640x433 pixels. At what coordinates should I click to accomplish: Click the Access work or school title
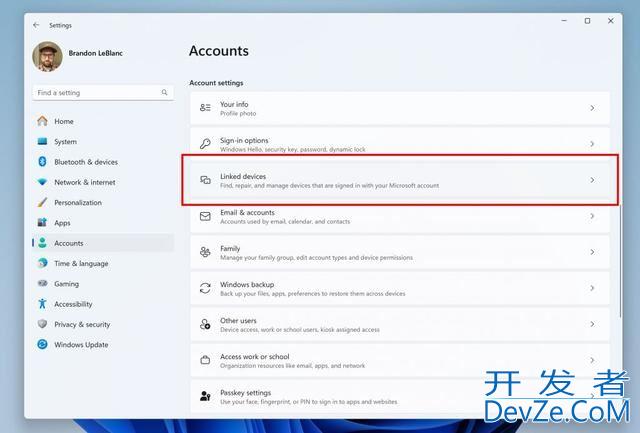[x=255, y=357]
